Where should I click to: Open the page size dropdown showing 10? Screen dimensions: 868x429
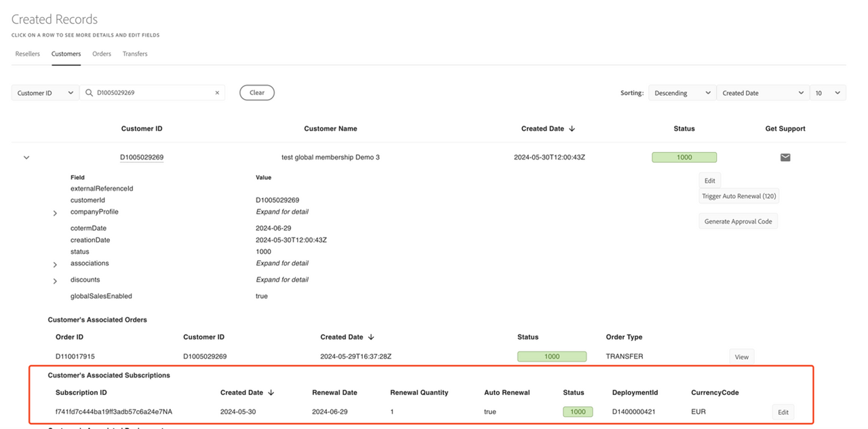pos(827,93)
